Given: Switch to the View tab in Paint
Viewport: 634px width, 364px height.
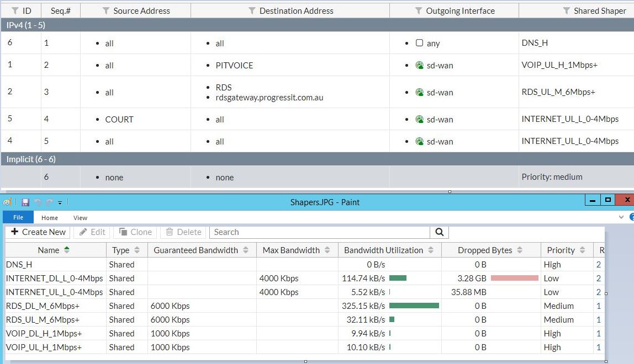Looking at the screenshot, I should click(80, 218).
